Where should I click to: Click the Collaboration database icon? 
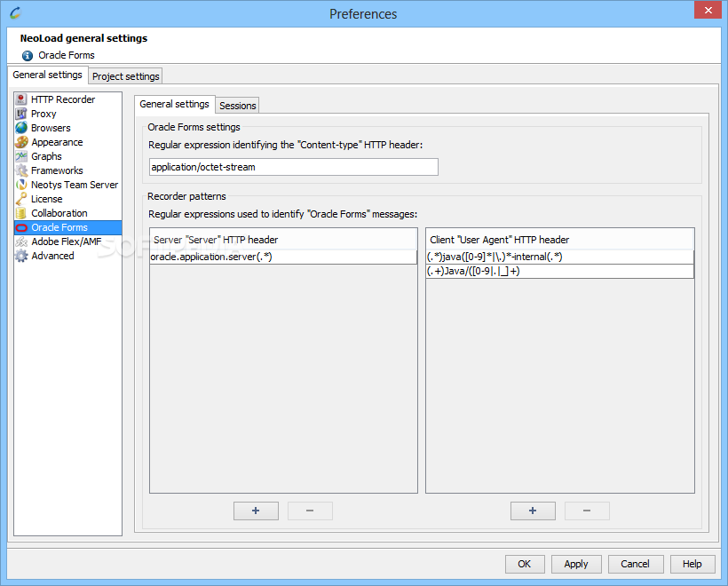pos(21,213)
